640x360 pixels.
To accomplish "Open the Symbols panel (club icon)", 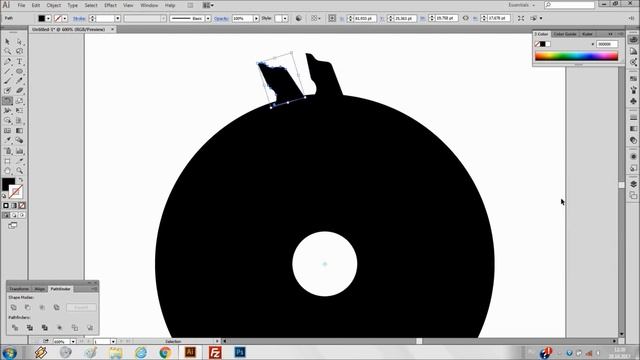I will click(x=633, y=101).
